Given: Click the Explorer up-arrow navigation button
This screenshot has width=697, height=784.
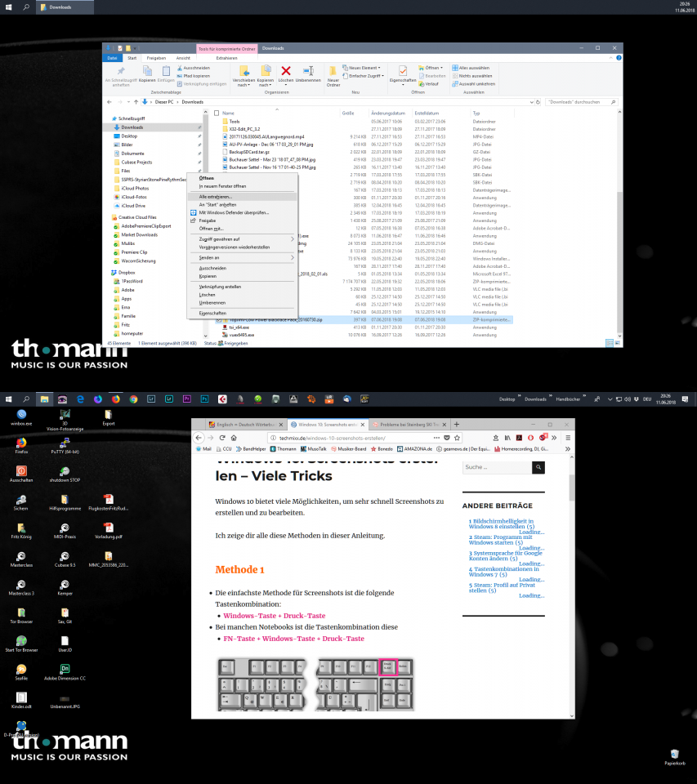Looking at the screenshot, I should tap(136, 102).
